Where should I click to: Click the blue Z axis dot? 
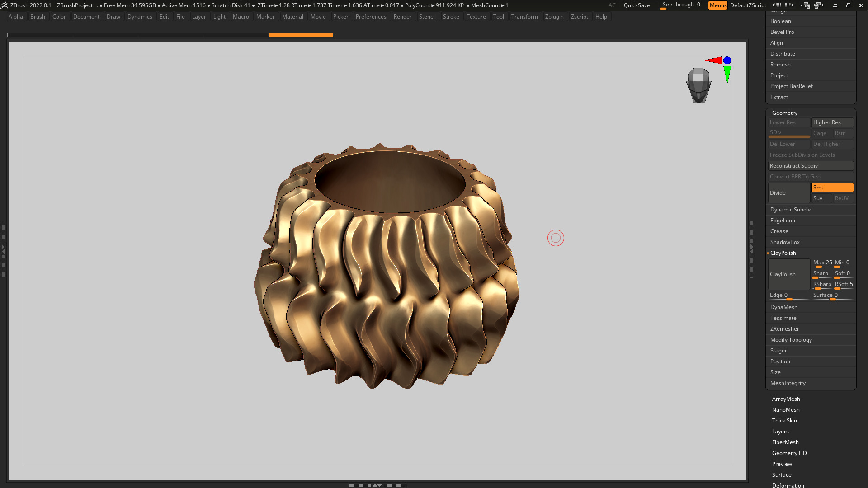pos(727,60)
